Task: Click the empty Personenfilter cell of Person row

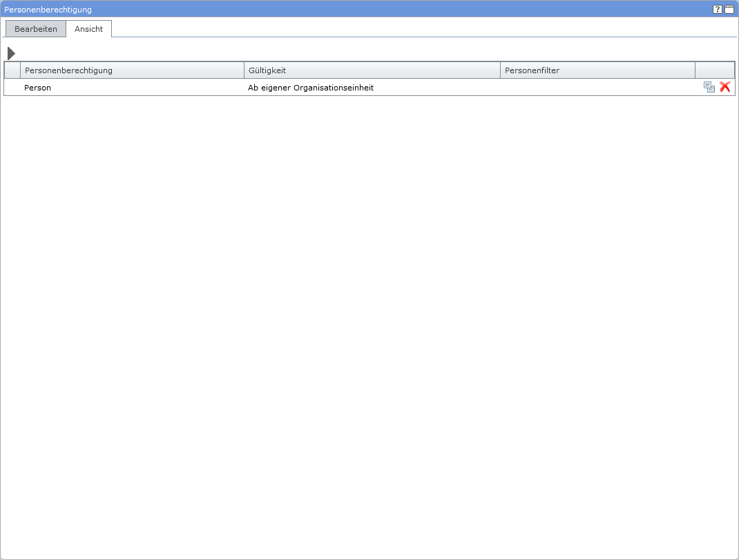Action: tap(597, 88)
